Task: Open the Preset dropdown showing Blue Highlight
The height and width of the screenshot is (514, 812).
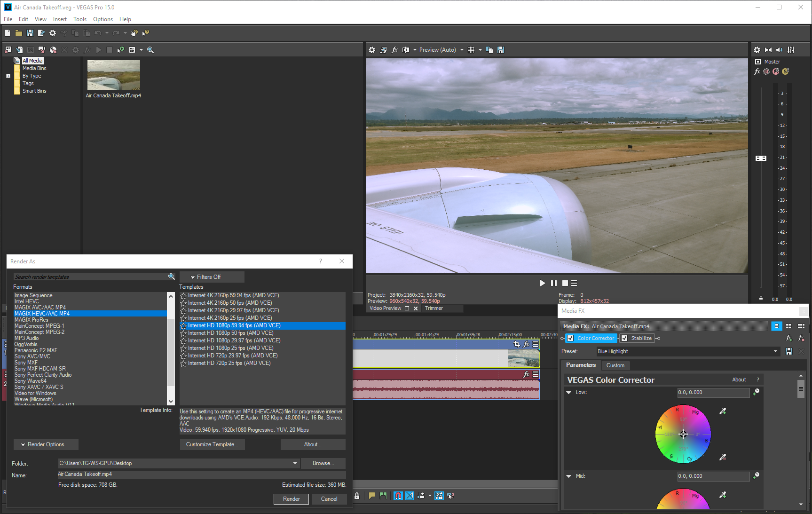Action: [x=775, y=351]
